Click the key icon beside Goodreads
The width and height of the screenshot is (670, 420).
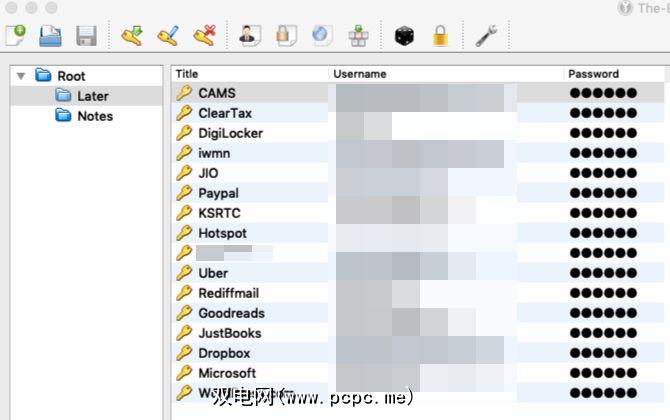pos(184,313)
